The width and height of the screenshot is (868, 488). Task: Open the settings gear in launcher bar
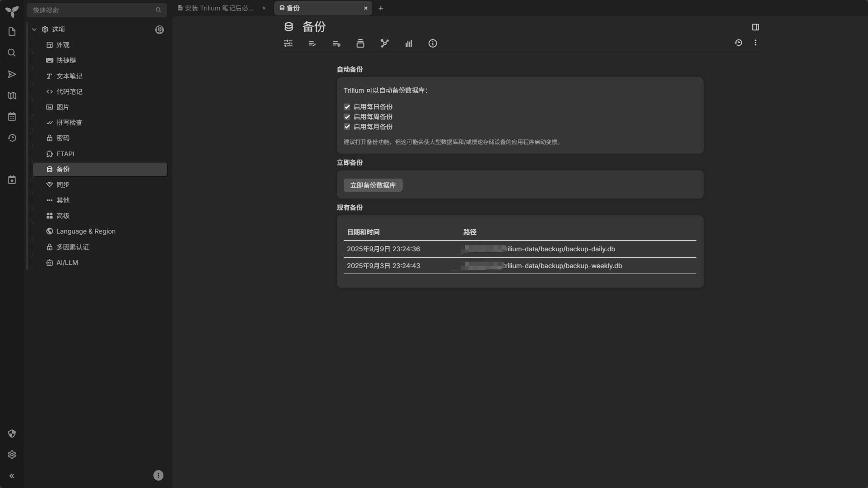(12, 455)
